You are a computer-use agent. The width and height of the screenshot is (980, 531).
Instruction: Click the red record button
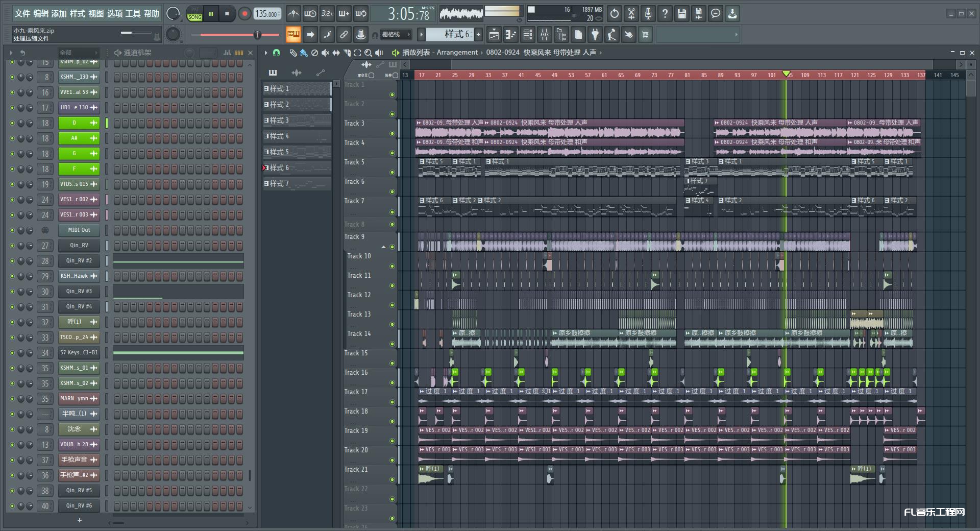[x=244, y=14]
